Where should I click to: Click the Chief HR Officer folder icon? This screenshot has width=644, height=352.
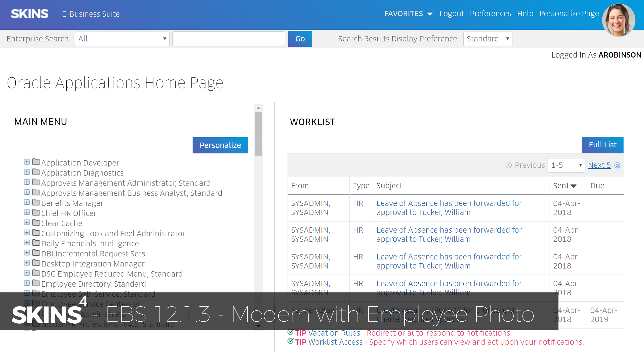coord(36,212)
